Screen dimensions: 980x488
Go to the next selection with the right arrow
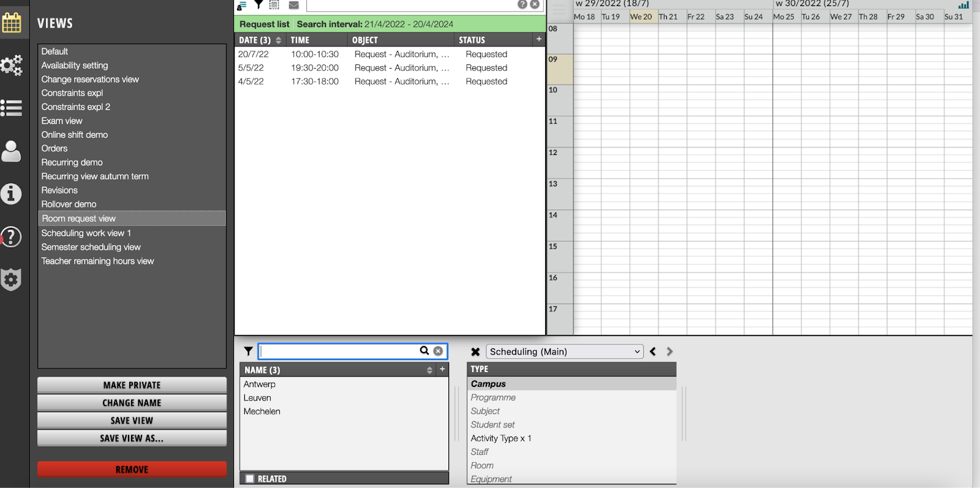669,351
